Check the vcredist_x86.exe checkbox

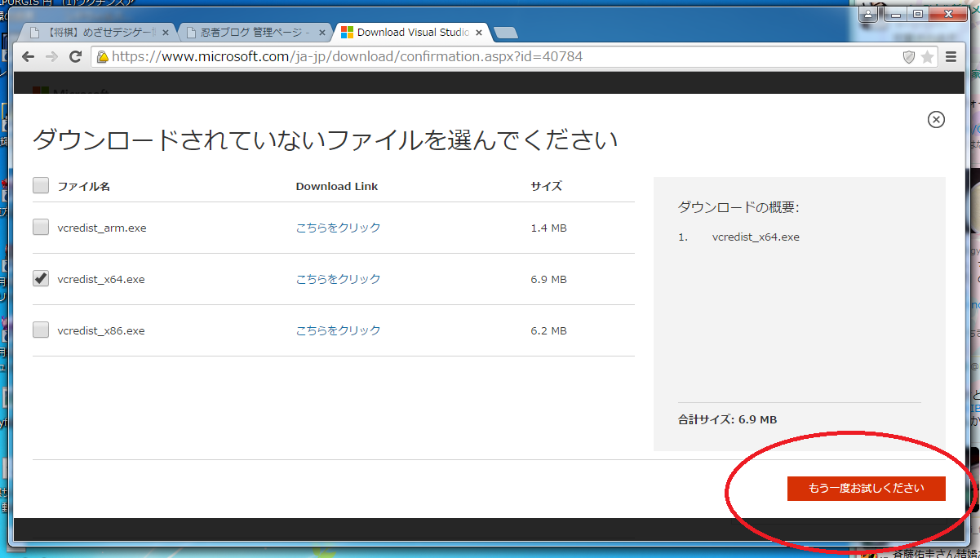[x=41, y=330]
